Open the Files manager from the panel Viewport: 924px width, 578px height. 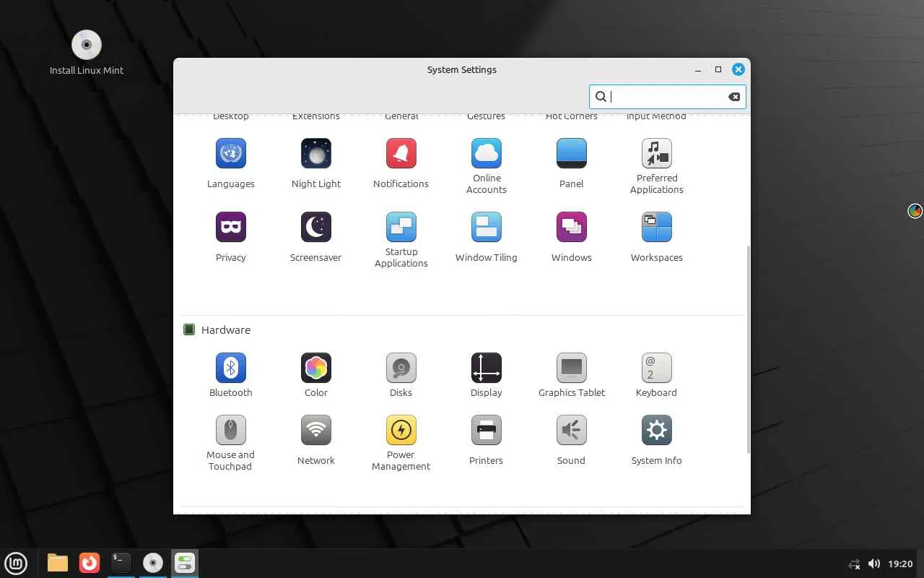(x=58, y=563)
